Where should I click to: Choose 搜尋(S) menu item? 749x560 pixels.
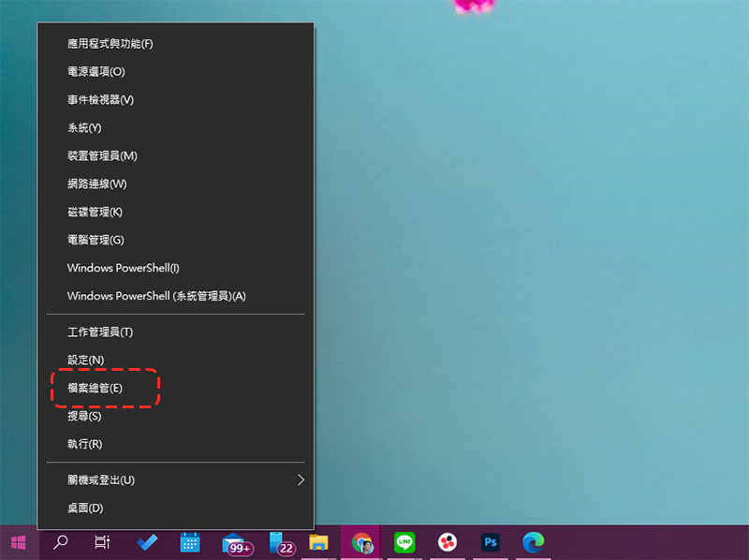point(175,416)
